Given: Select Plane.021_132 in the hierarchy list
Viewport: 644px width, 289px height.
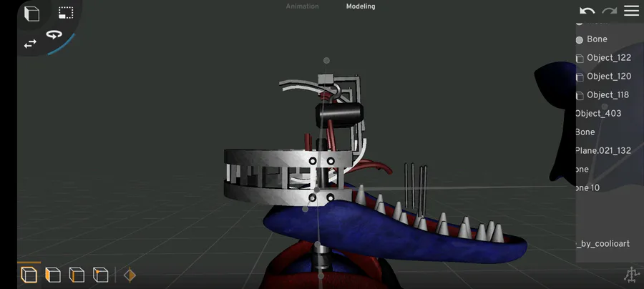Looking at the screenshot, I should pos(603,151).
